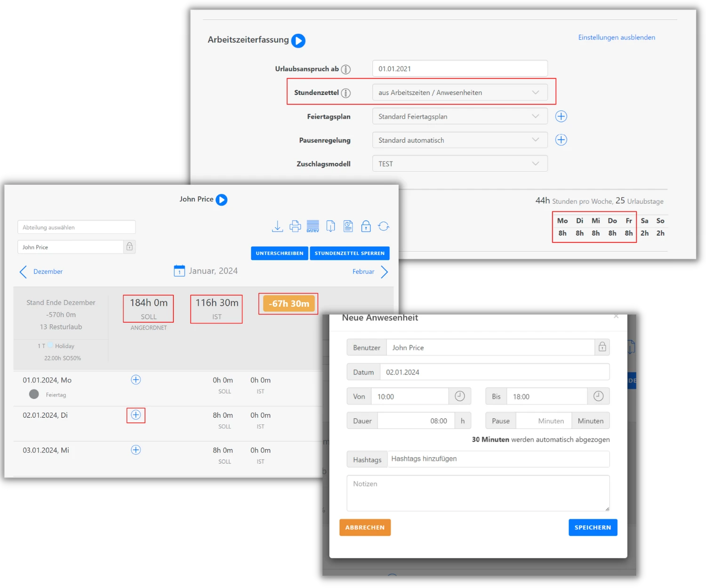Add an attendance entry for 02.01.2024
The width and height of the screenshot is (706, 588).
pos(136,415)
